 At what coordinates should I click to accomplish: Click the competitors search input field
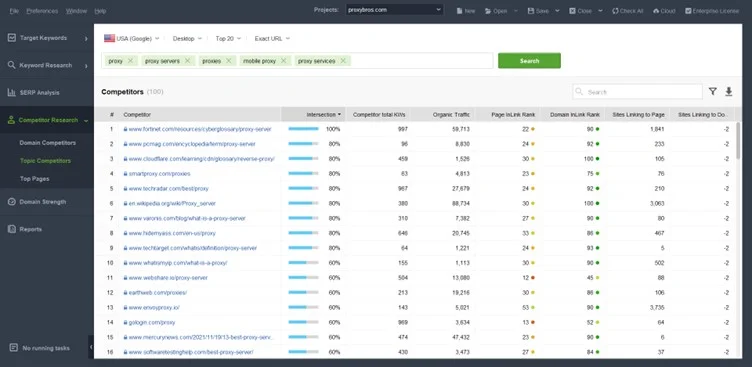[x=637, y=92]
